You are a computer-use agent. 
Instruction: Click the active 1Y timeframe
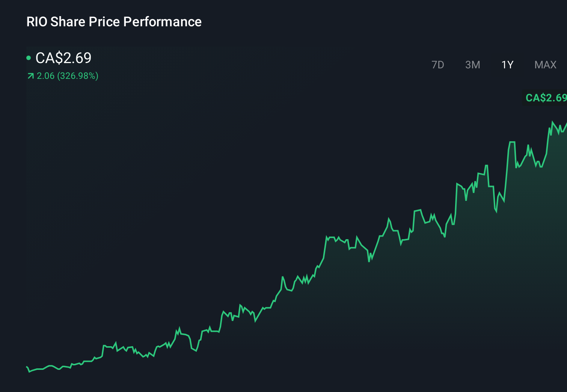507,65
